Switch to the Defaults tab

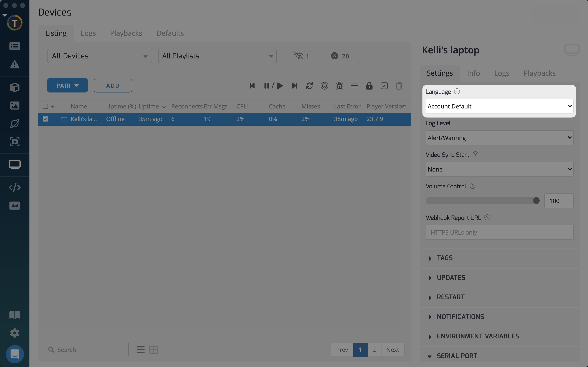(x=170, y=33)
